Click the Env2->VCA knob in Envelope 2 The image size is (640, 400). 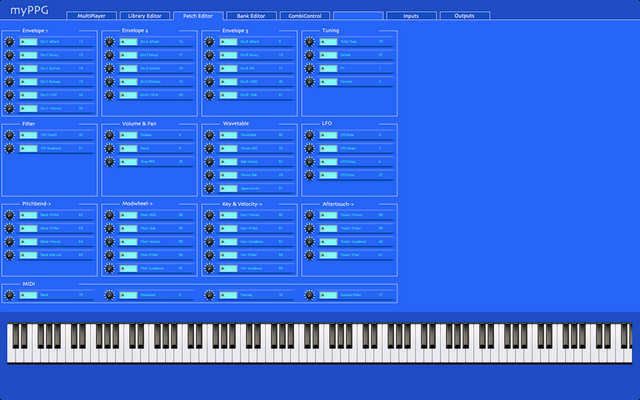tap(109, 95)
